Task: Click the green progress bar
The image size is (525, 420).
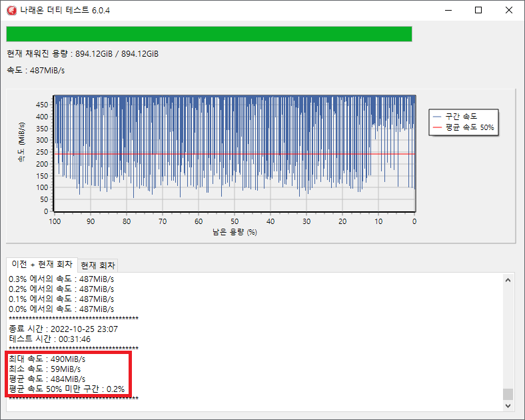Action: pos(209,34)
